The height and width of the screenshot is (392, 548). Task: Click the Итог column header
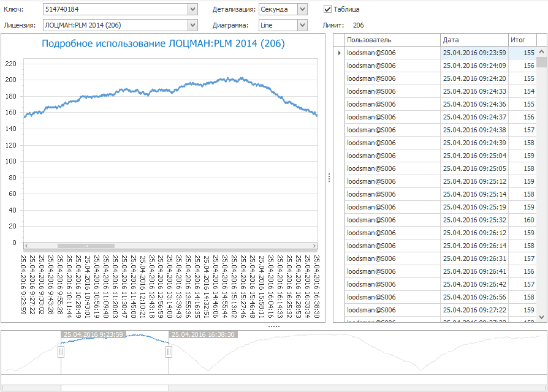(522, 40)
